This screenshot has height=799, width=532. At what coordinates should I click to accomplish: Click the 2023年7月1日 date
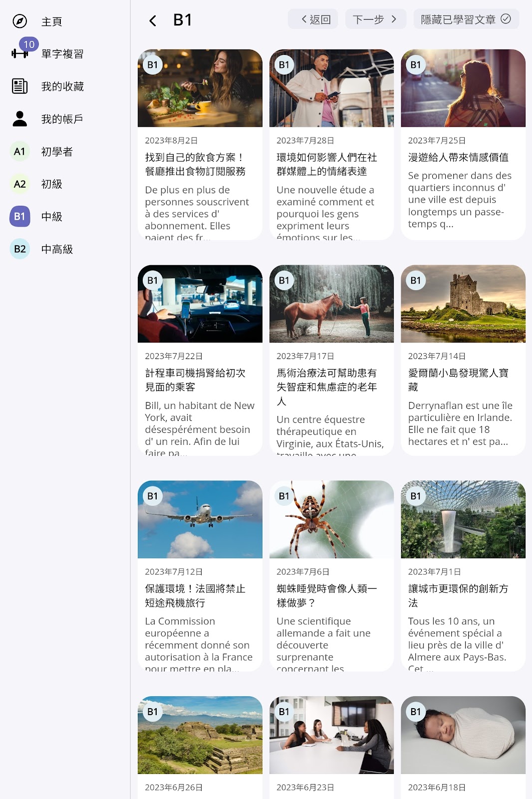tap(434, 572)
